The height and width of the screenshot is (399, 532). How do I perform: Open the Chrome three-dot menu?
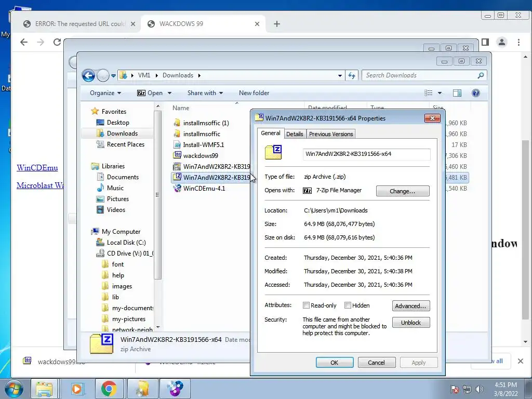click(518, 42)
